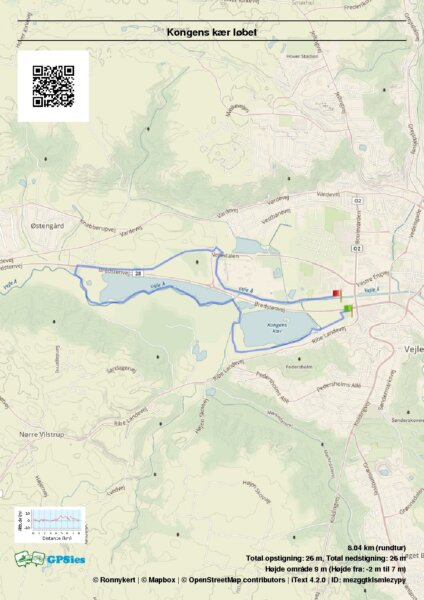Click the Nørre Vilstrup place label
The image size is (424, 600).
(x=42, y=434)
